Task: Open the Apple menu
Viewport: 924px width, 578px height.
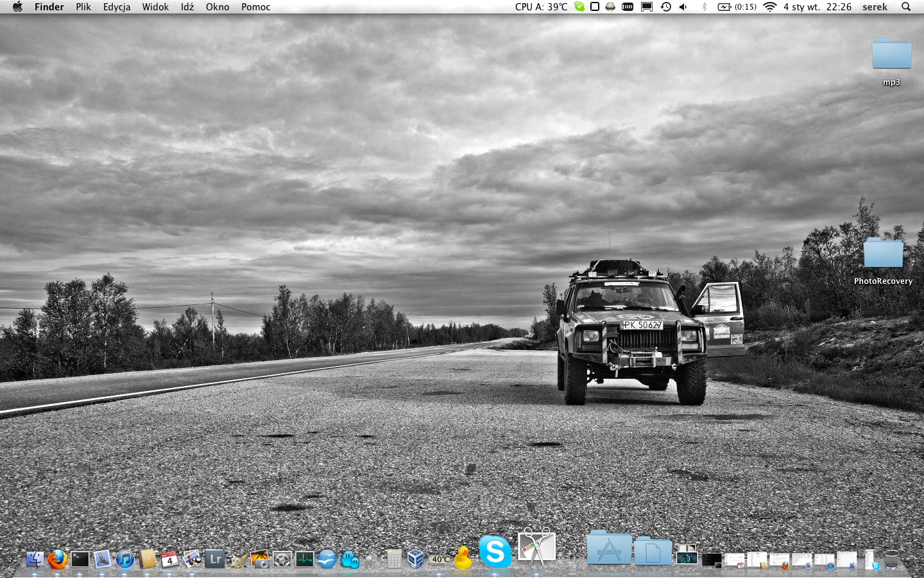Action: pos(17,6)
